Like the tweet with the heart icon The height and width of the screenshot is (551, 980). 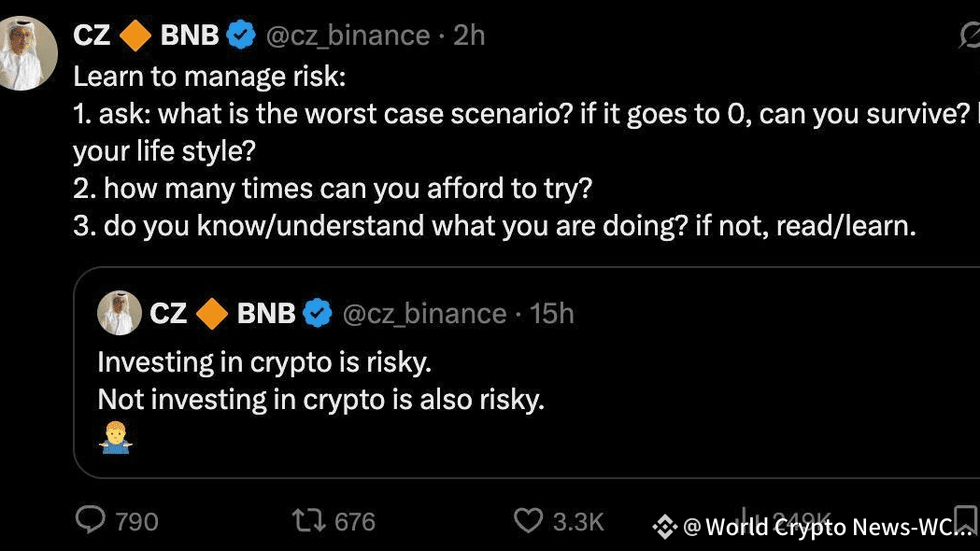pos(528,520)
